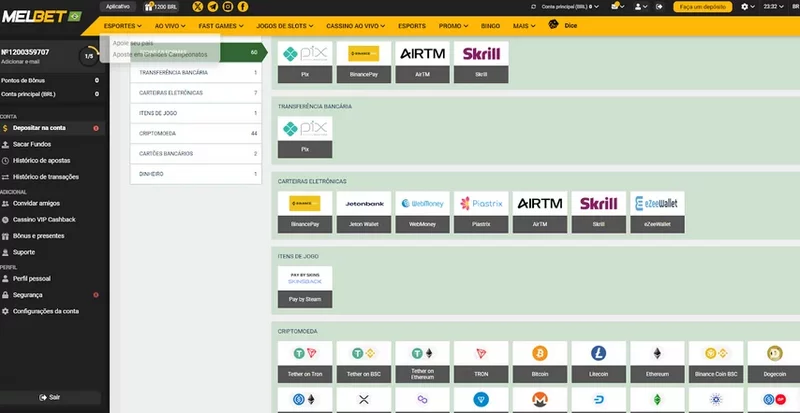Expand the Mais menu

(x=523, y=23)
